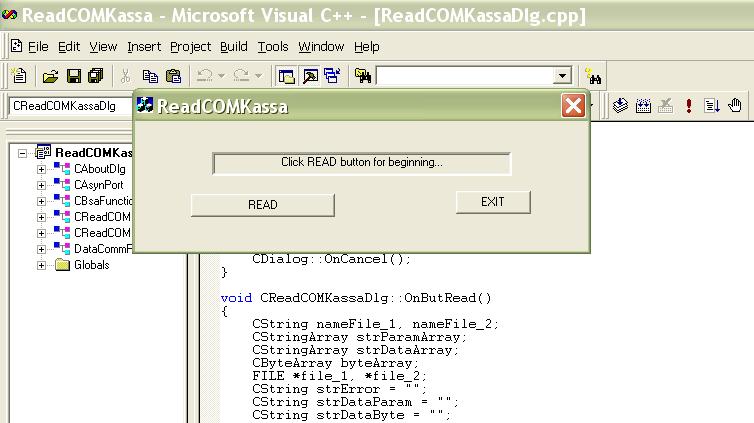Click the Search binoculars icon

594,77
